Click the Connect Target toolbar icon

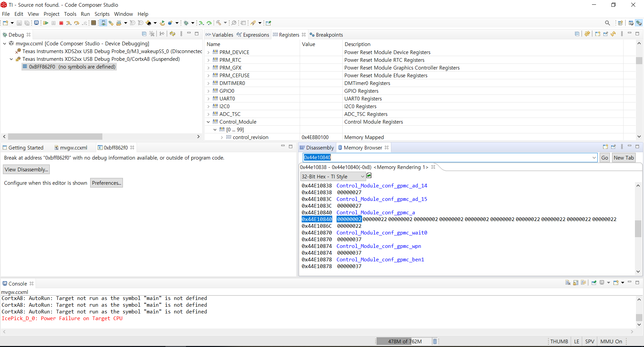(x=103, y=23)
